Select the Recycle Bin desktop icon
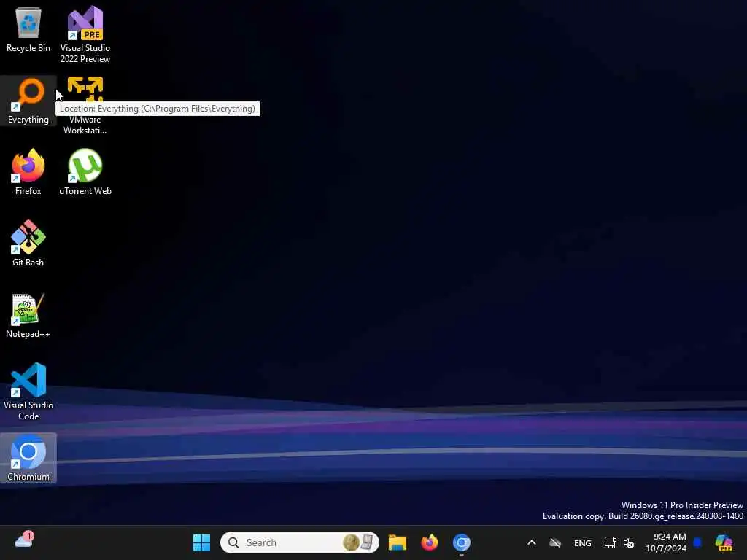747x560 pixels. pyautogui.click(x=28, y=29)
